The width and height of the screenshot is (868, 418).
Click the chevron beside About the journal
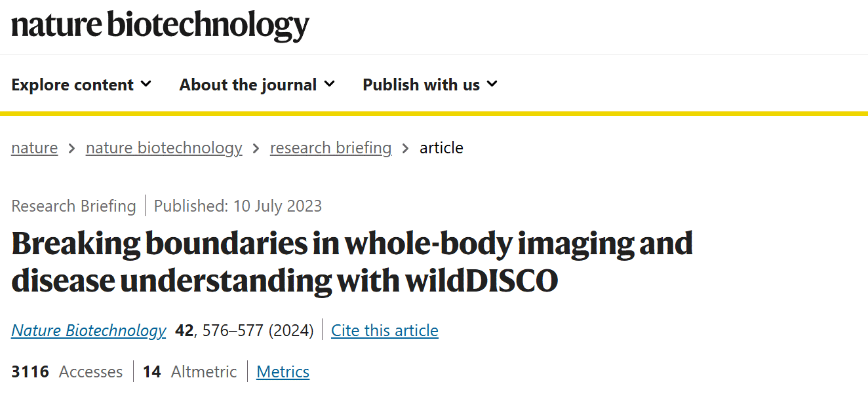pos(330,84)
